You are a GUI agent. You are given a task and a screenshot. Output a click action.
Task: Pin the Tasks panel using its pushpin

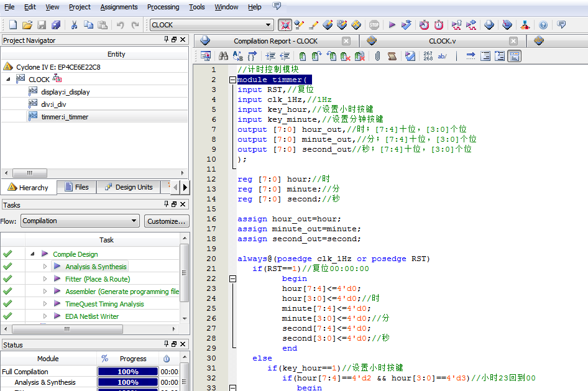click(166, 205)
